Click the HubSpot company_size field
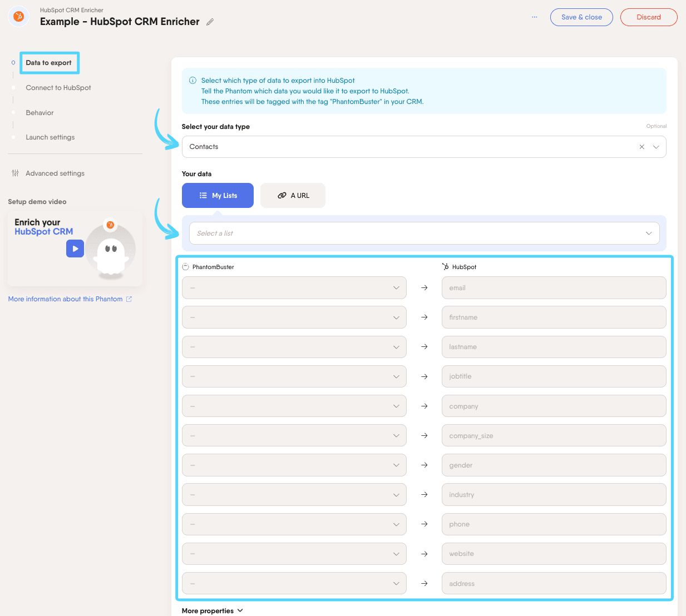Image resolution: width=686 pixels, height=616 pixels. (554, 436)
